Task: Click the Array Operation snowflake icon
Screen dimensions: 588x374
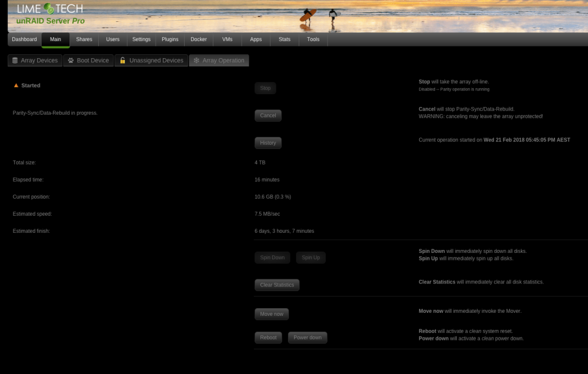Action: [196, 61]
